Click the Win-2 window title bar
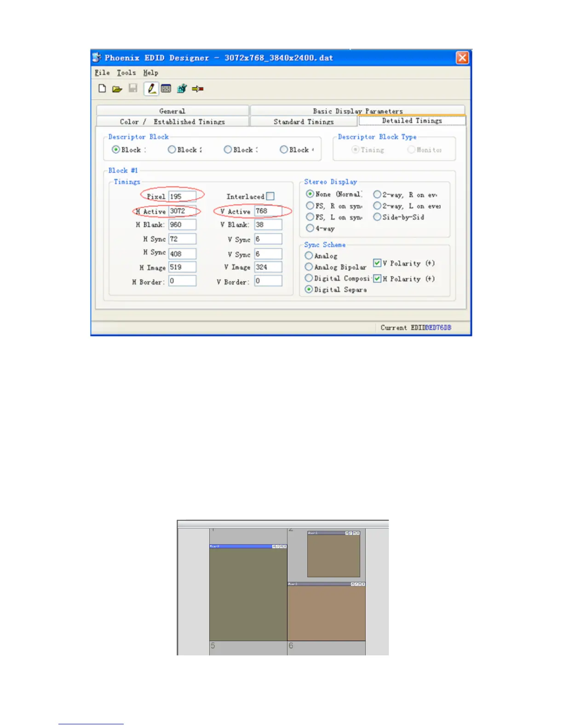563x728 pixels. coord(326,584)
